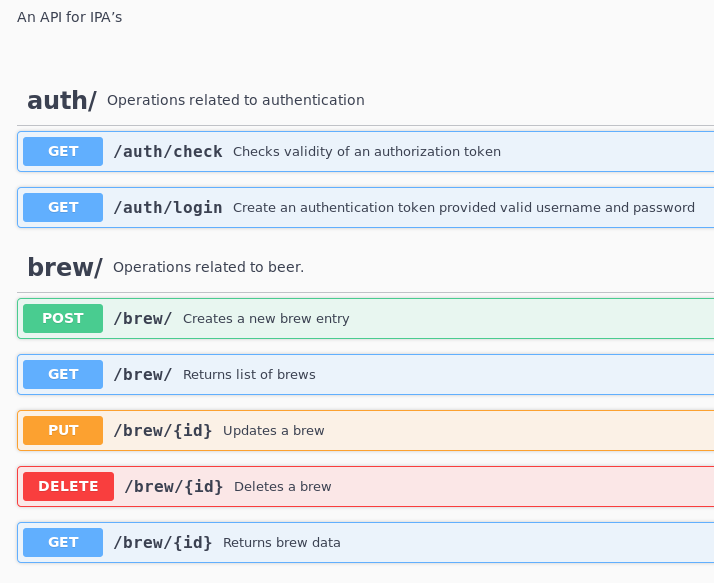Open the /auth/login endpoint path
Viewport: 714px width, 583px height.
coord(167,208)
